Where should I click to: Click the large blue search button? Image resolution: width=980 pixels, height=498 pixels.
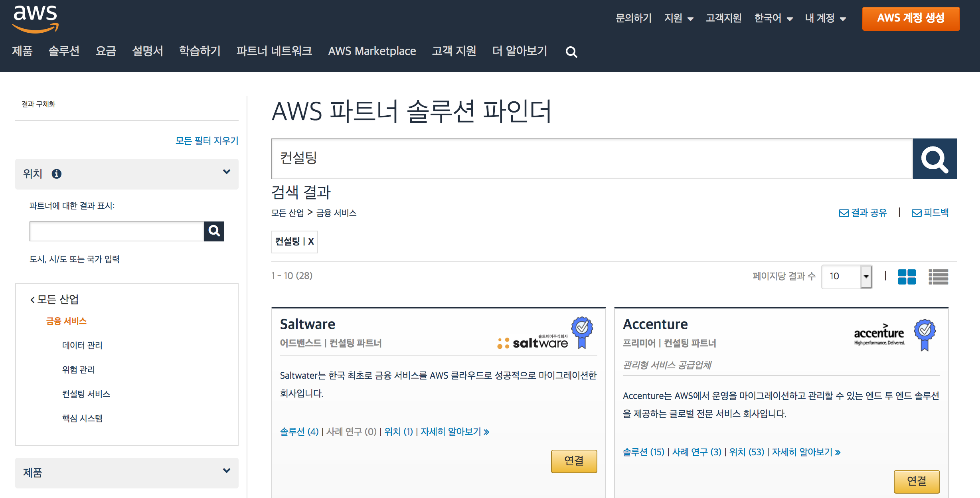tap(935, 159)
